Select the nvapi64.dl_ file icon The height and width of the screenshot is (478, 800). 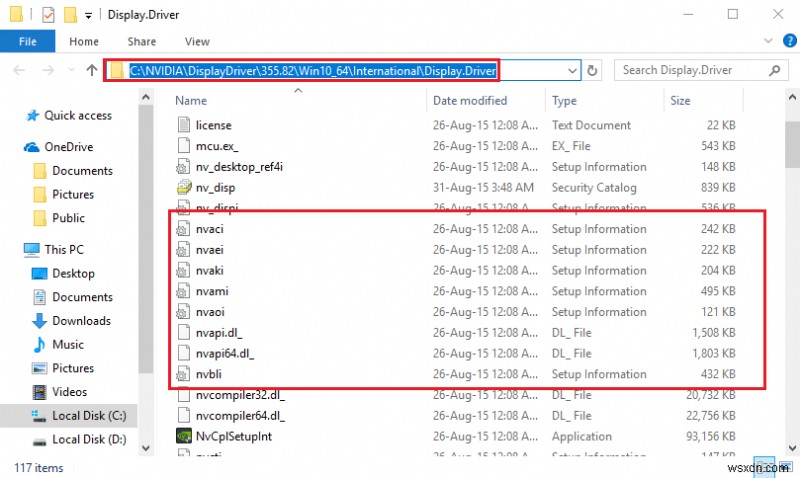pos(184,354)
